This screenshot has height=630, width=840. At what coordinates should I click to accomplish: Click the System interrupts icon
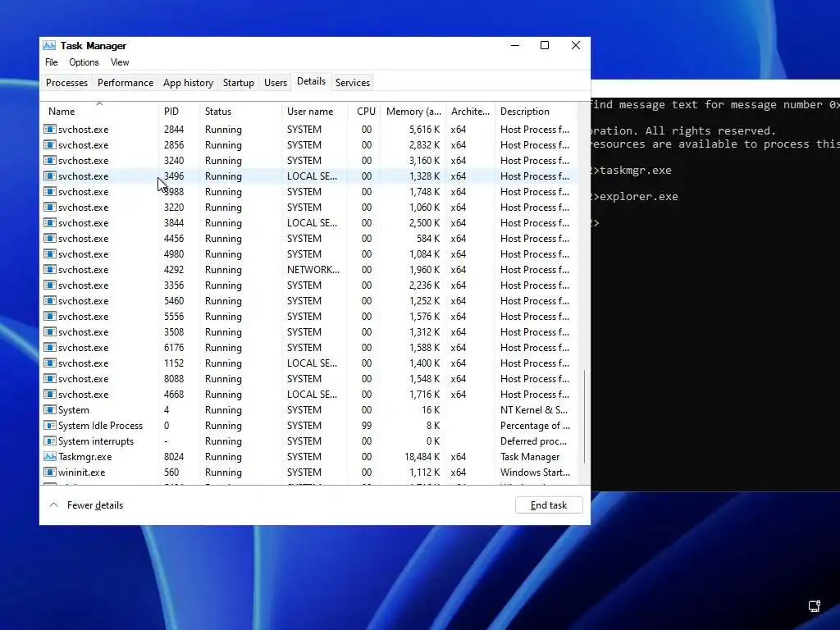click(50, 441)
